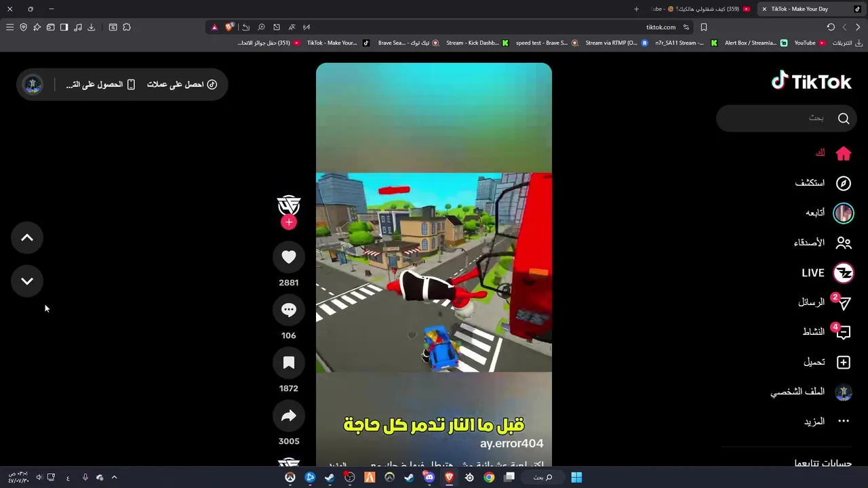The image size is (868, 488).
Task: Go back in browser history
Action: pyautogui.click(x=858, y=27)
